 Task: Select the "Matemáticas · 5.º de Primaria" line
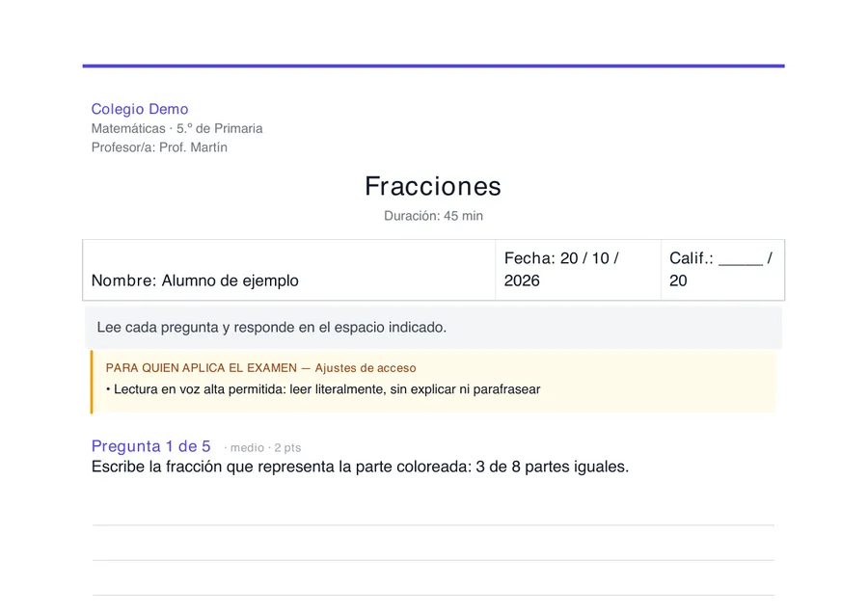coord(177,128)
